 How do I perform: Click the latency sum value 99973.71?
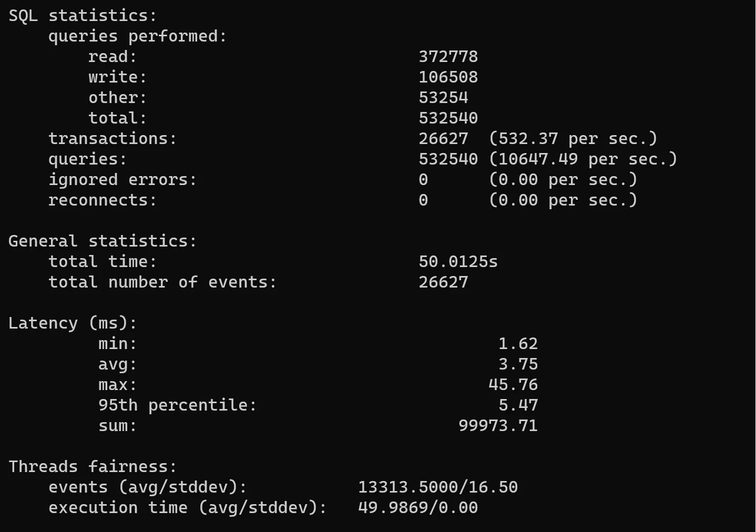coord(498,426)
